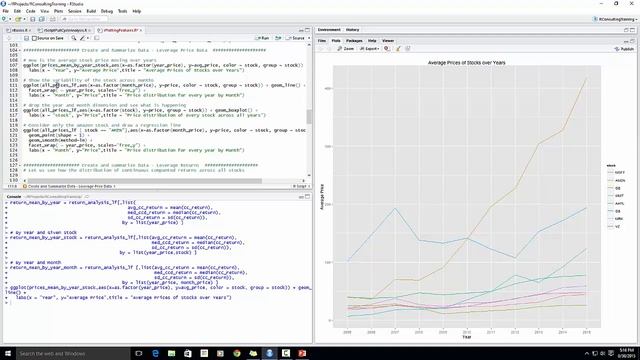Save the script in the editor toolbar
The image size is (640, 360).
pos(26,38)
